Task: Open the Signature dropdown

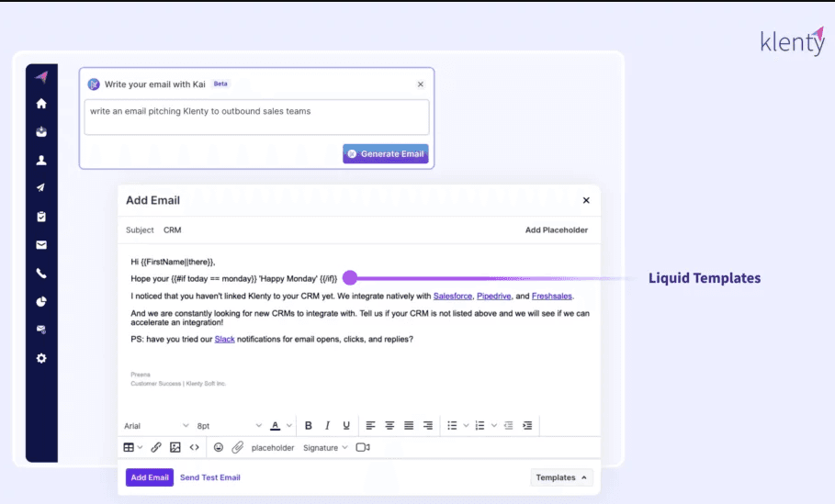Action: [x=325, y=448]
